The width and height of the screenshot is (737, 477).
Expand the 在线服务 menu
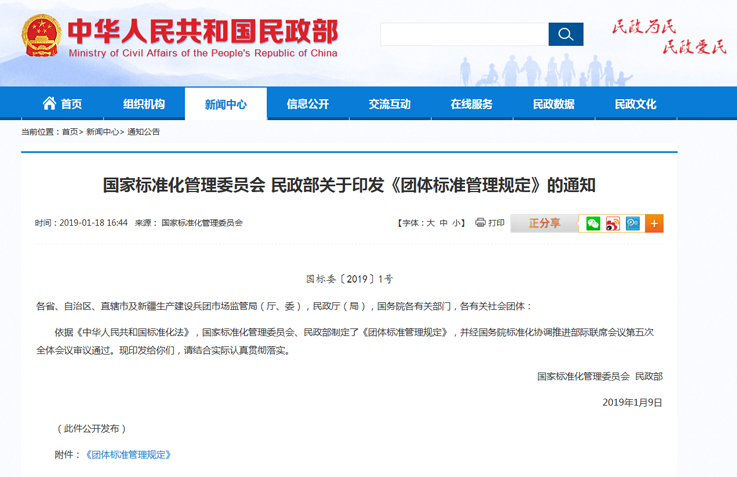471,104
